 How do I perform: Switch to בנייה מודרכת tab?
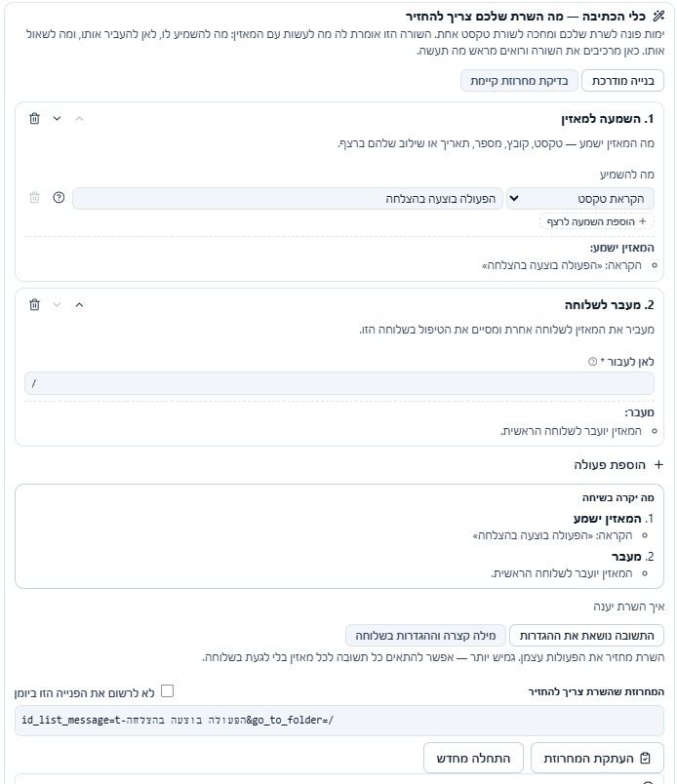tap(622, 81)
